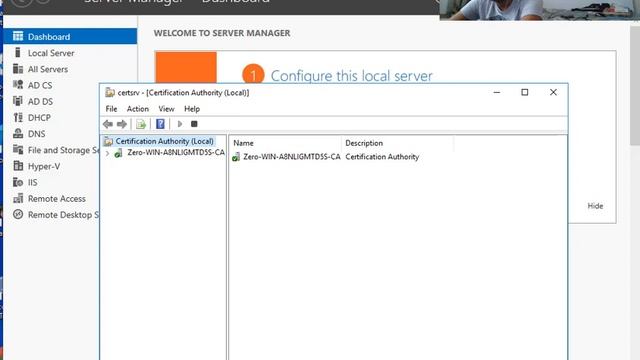This screenshot has width=640, height=360.
Task: Open All Servers icon in sidebar
Action: (18, 69)
